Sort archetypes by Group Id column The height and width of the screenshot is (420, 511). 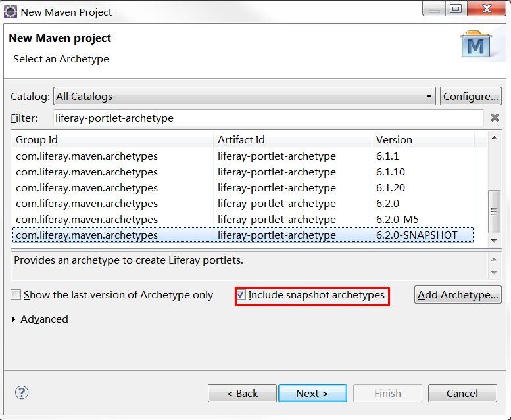(113, 139)
